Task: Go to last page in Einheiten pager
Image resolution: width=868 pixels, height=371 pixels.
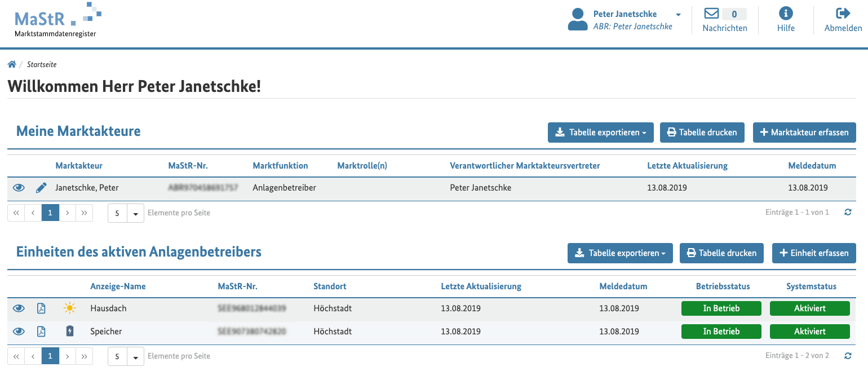Action: click(x=85, y=356)
